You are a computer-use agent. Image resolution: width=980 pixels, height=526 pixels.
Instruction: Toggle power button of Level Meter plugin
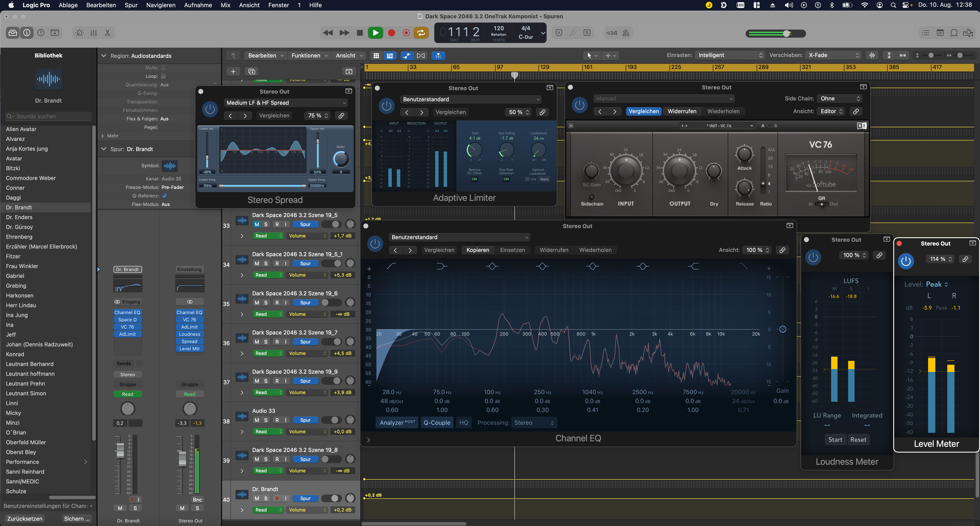(x=906, y=261)
